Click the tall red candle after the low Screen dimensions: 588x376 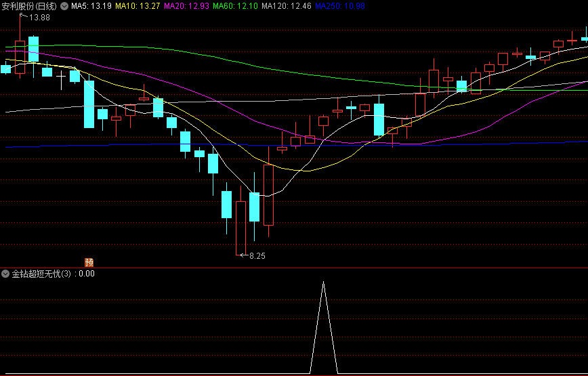268,195
